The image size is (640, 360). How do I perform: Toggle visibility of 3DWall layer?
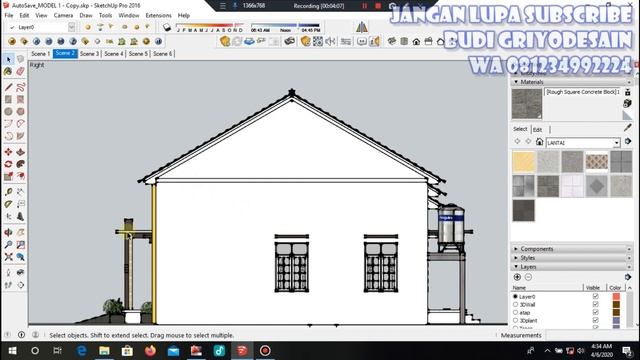click(596, 304)
